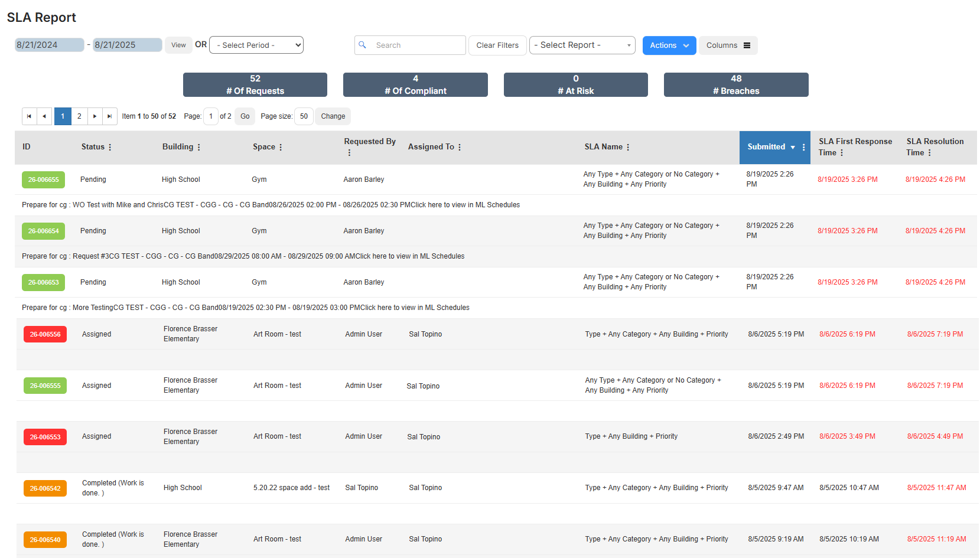The height and width of the screenshot is (558, 980).
Task: Open request 26-006655 via its ID badge
Action: 43,180
